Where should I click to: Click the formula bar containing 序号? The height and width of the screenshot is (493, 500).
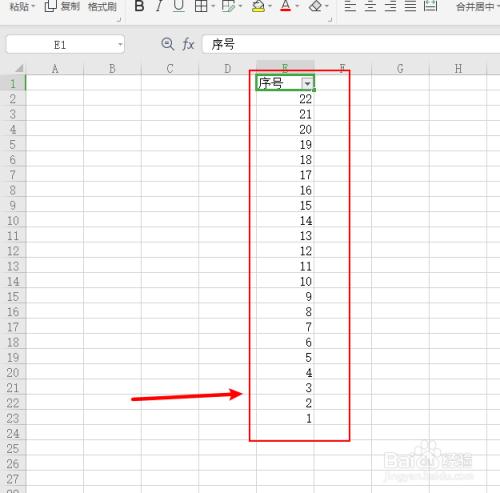[x=352, y=44]
